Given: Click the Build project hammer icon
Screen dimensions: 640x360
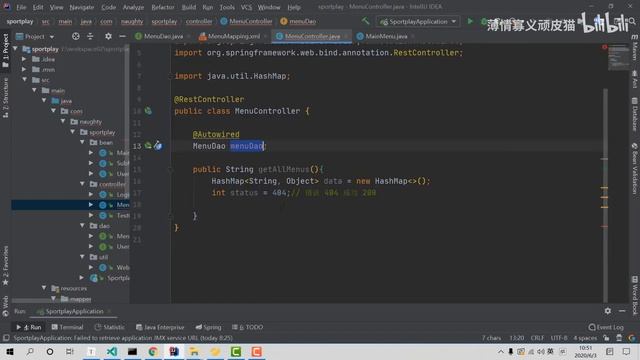Looking at the screenshot, I should coord(365,21).
